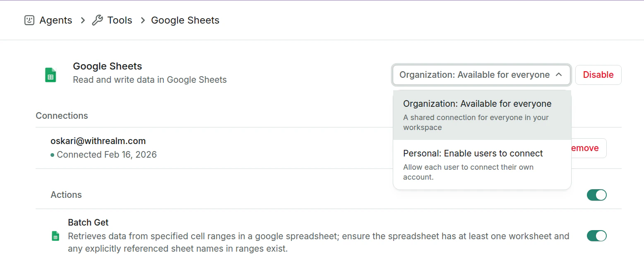Select the oskari@withrealm.com connection entry
The height and width of the screenshot is (262, 644).
(x=98, y=141)
